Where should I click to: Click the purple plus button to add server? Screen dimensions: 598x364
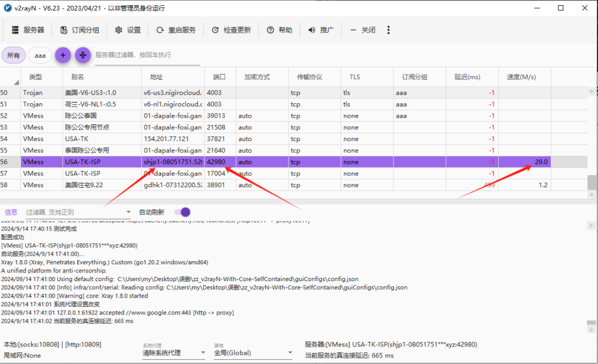pos(62,55)
